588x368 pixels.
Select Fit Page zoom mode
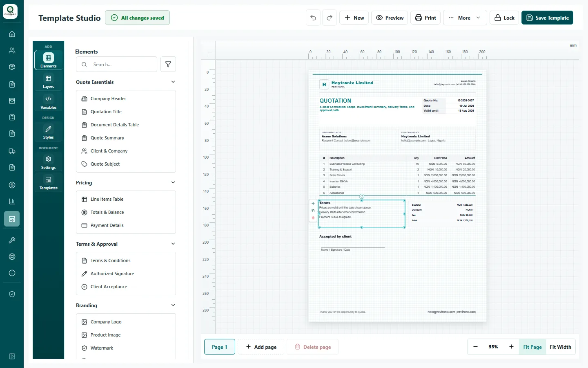[532, 347]
